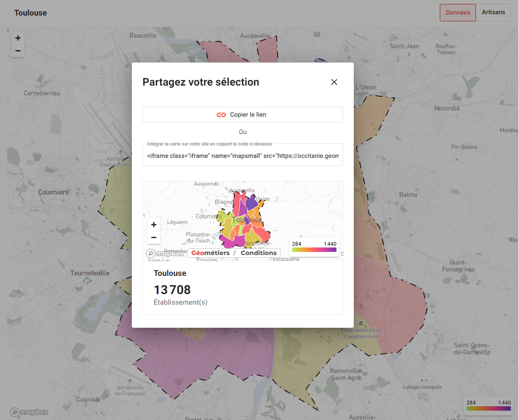Click the Cugnaux label on the map
The image size is (518, 420).
tap(88, 399)
